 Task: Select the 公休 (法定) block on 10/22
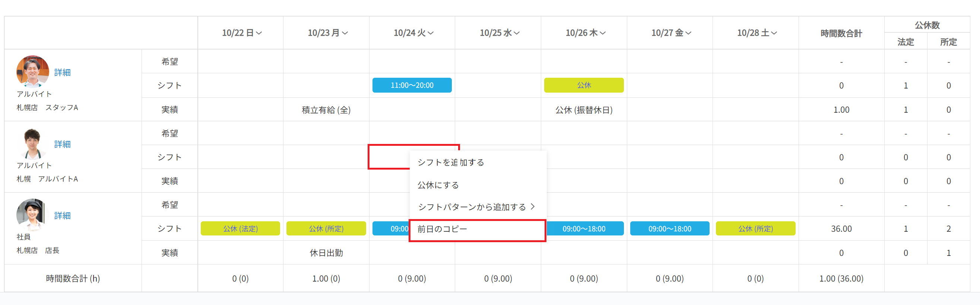(x=240, y=229)
